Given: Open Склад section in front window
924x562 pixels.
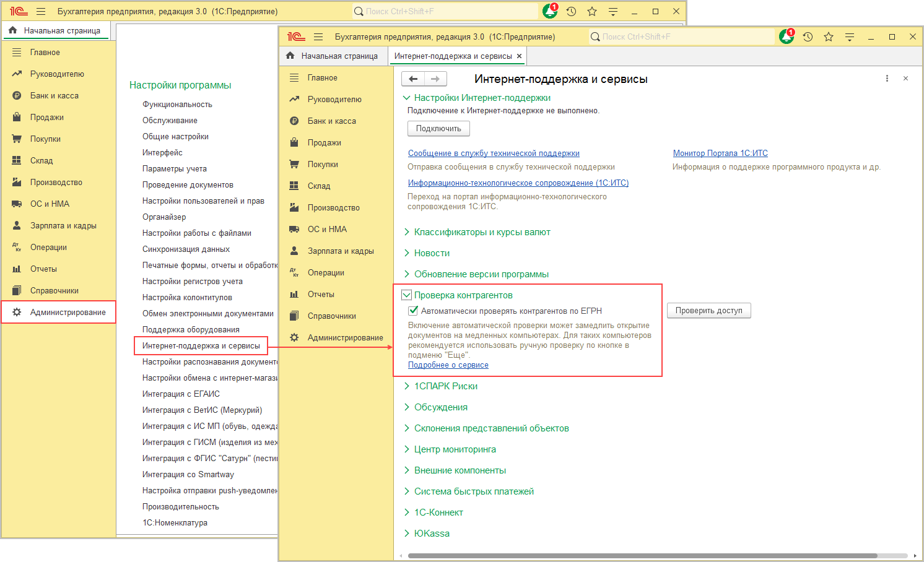Looking at the screenshot, I should click(319, 186).
